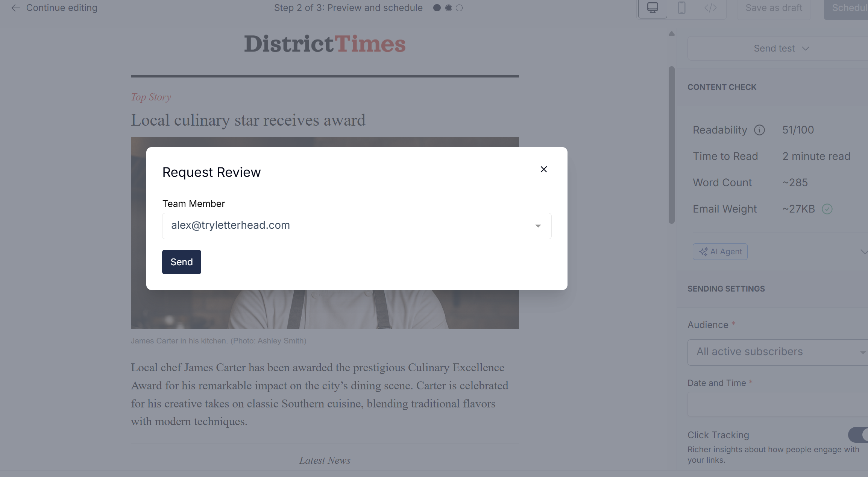Close the Request Review dialog
868x477 pixels.
[x=543, y=169]
